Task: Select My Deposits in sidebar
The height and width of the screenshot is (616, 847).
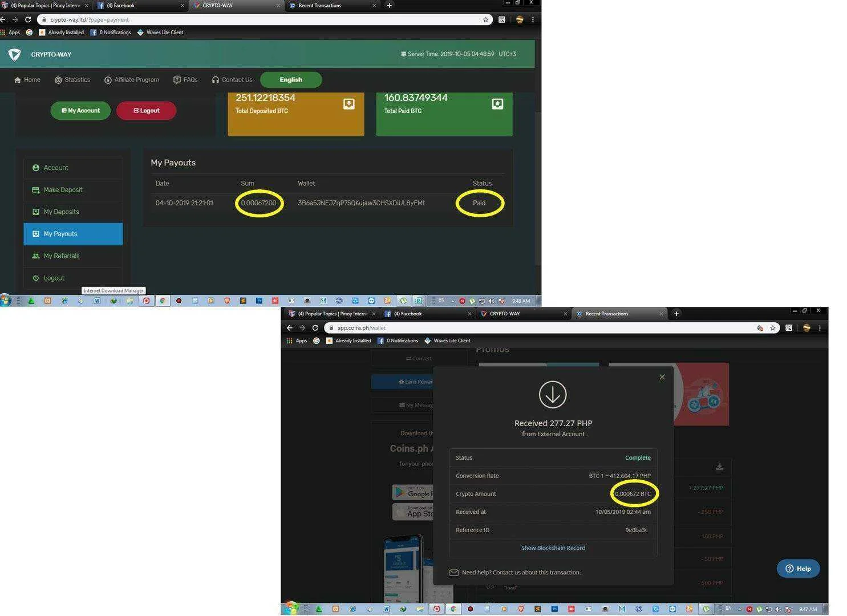Action: coord(73,212)
